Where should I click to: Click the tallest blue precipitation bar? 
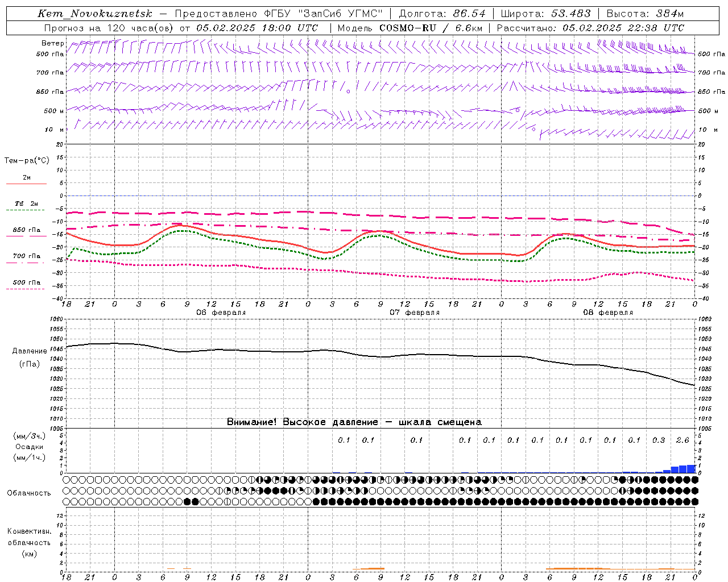point(691,469)
